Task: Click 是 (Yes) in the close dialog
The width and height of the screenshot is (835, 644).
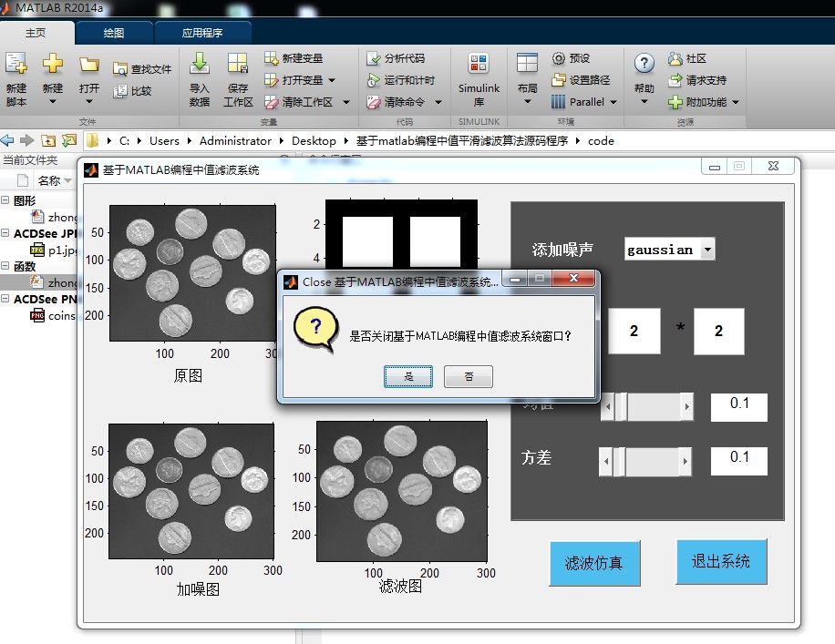Action: coord(408,377)
